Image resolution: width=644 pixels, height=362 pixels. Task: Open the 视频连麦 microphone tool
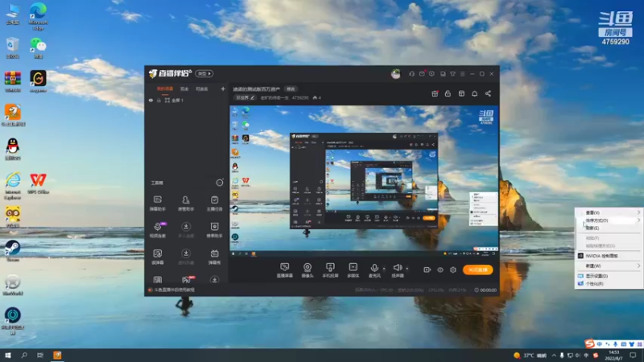pos(157,230)
